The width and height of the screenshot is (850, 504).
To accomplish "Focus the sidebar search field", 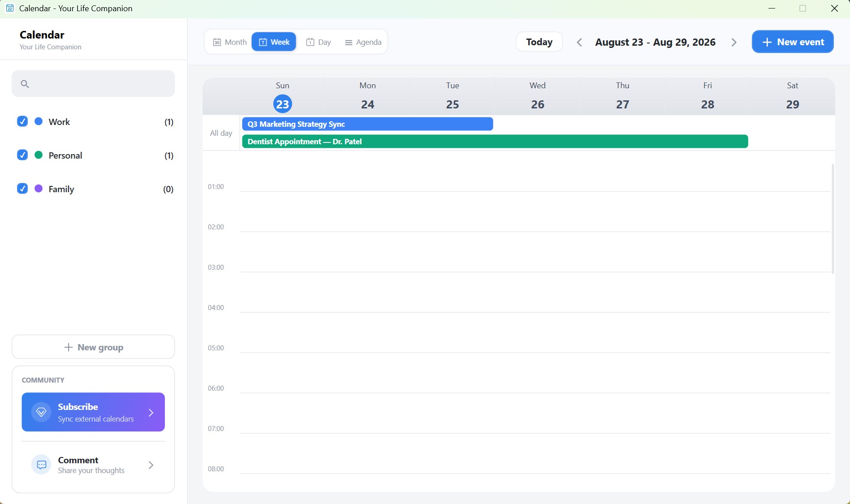I will (93, 83).
